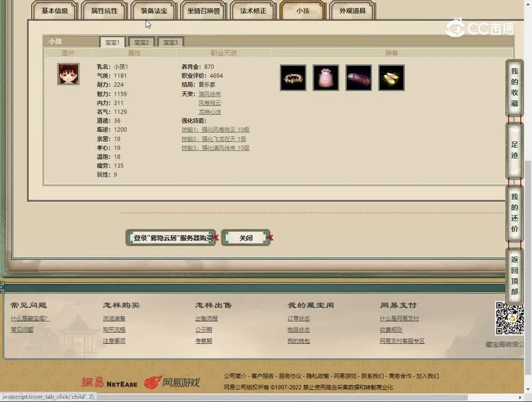This screenshot has width=532, height=402.
Task: Open the 外观道具 tab
Action: pyautogui.click(x=352, y=11)
